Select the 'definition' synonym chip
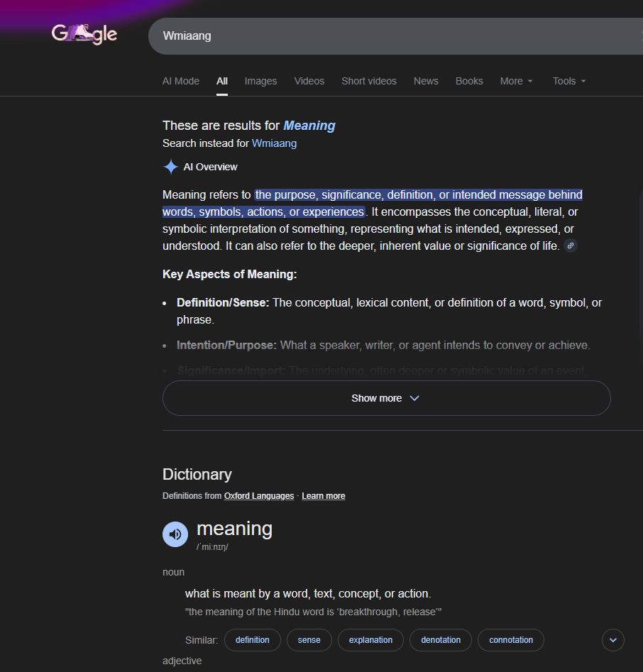 pyautogui.click(x=252, y=640)
